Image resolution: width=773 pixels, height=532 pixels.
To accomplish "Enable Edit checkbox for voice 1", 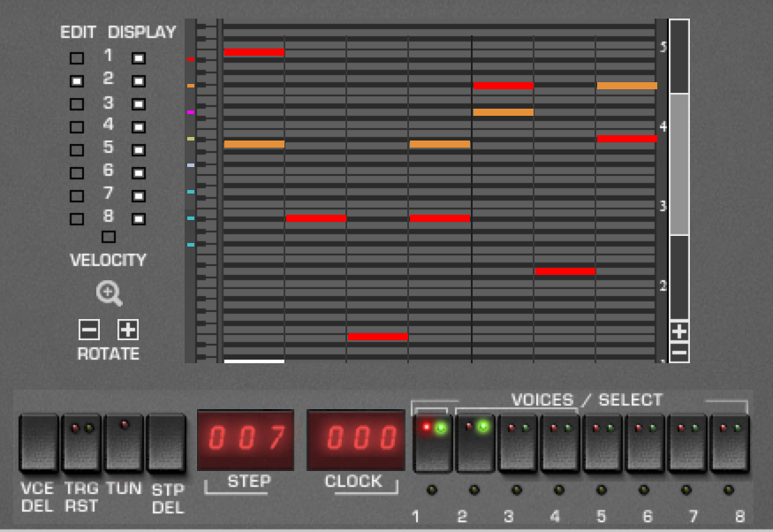I will [x=77, y=58].
